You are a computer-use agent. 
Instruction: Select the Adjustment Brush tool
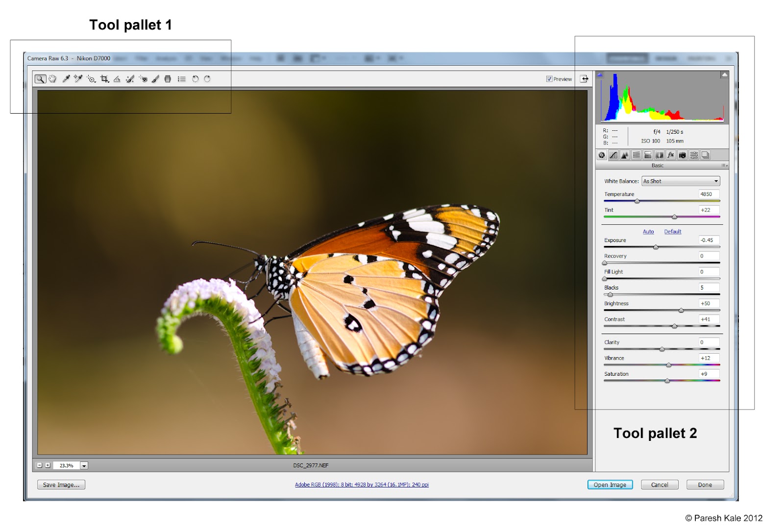[x=156, y=78]
